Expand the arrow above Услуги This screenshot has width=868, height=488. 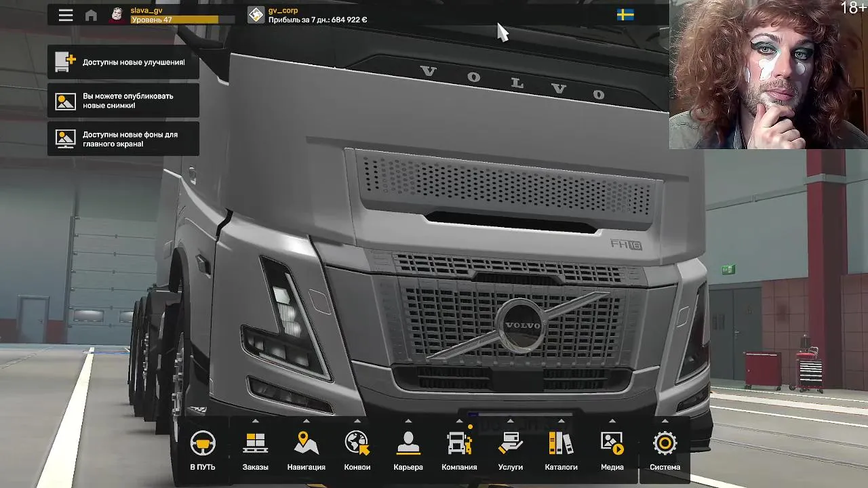[x=510, y=421]
